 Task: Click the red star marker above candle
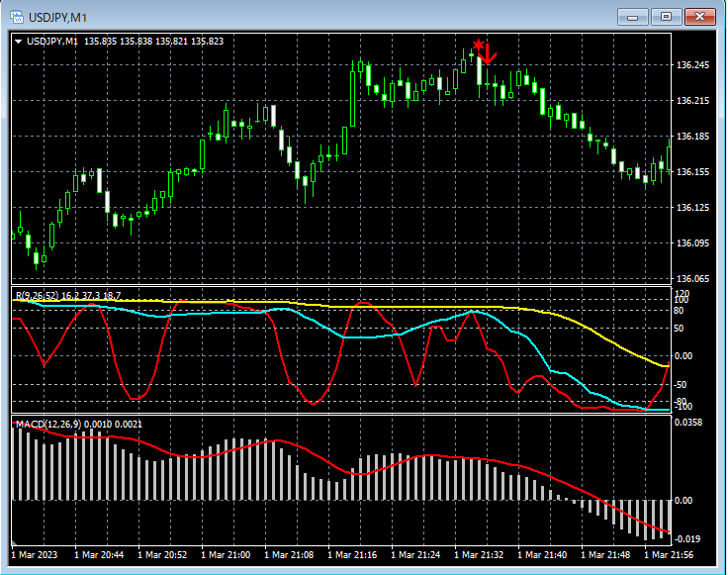(478, 46)
